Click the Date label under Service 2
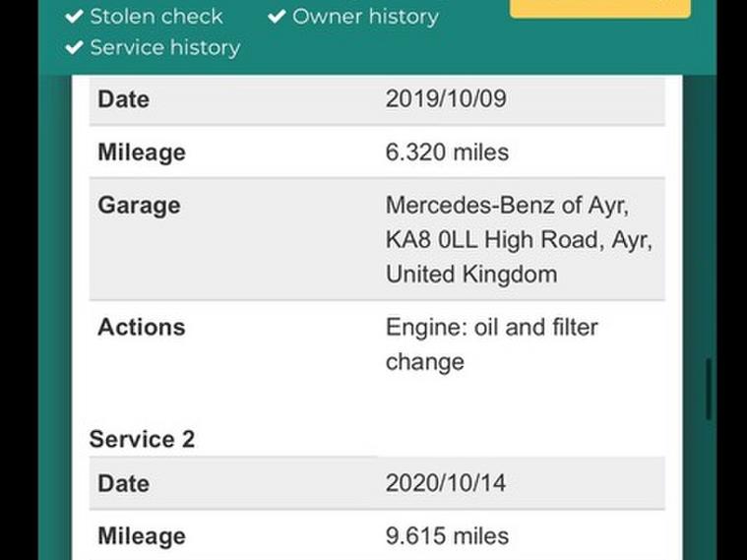Screen dimensions: 747x560 123,483
